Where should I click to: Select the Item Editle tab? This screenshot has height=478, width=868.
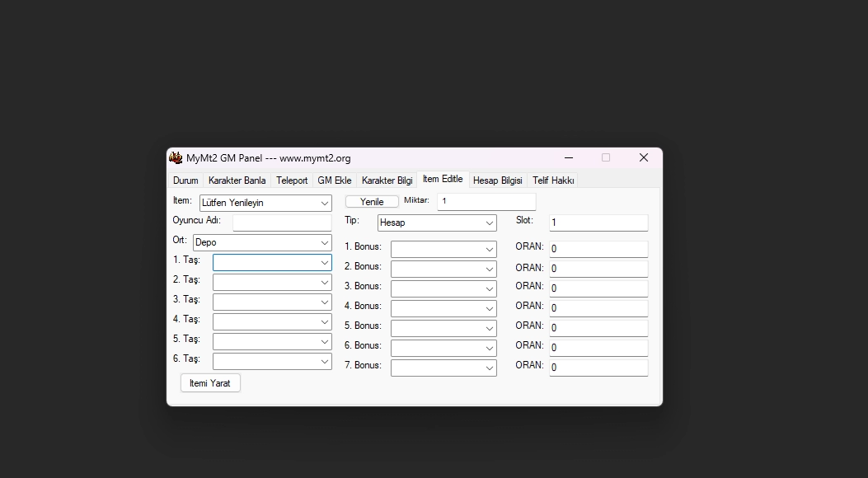pyautogui.click(x=443, y=180)
